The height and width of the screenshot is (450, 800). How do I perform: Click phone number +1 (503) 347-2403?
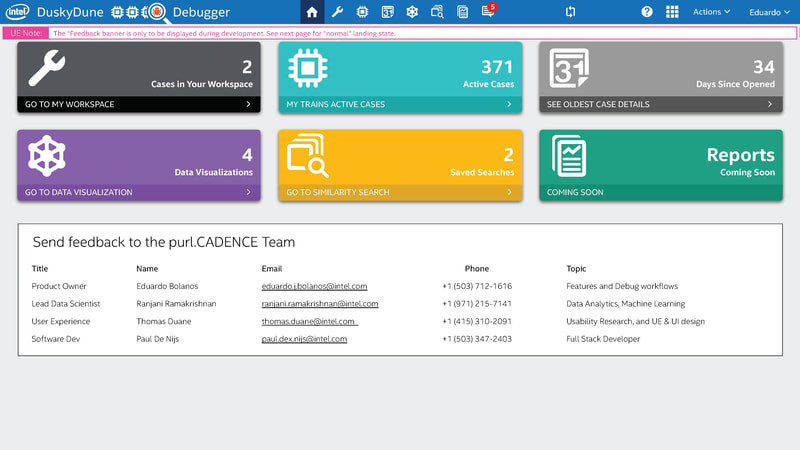(477, 339)
